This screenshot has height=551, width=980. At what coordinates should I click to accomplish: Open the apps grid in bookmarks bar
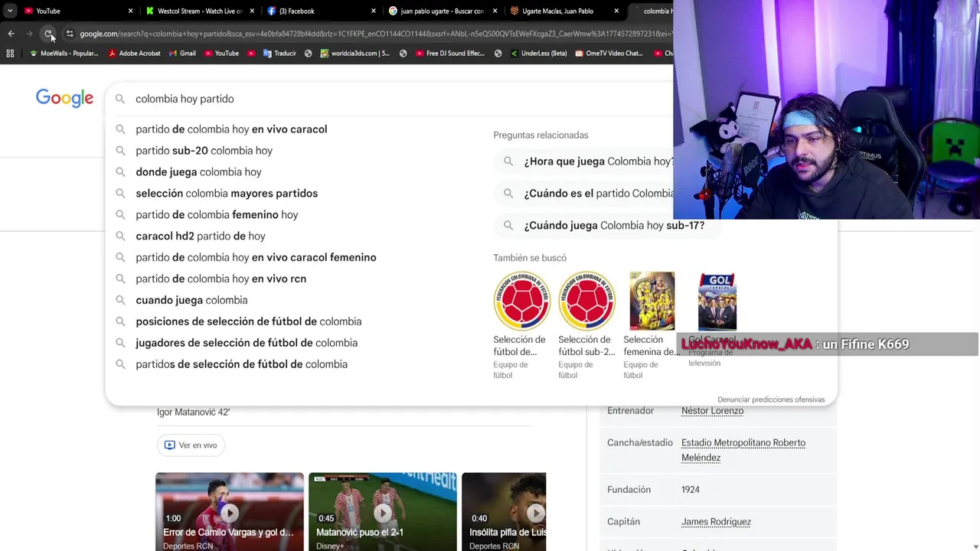point(10,54)
